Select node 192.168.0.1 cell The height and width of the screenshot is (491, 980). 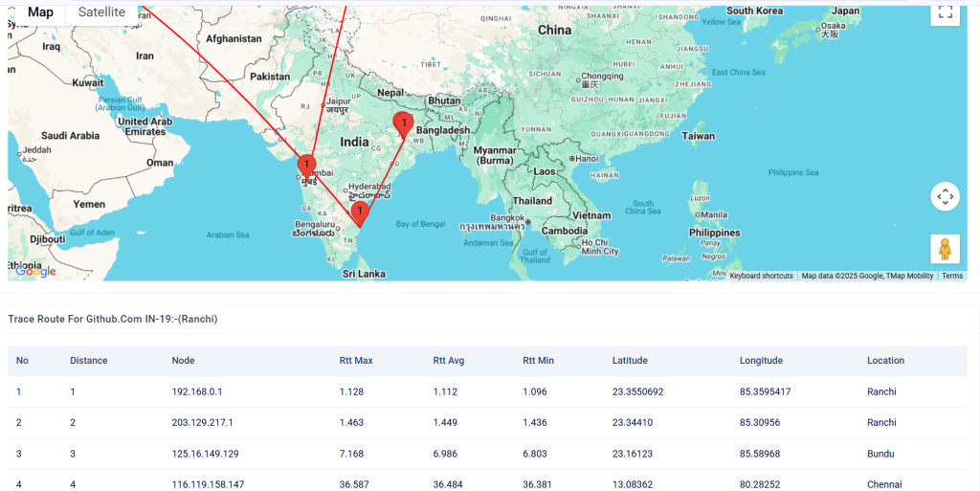197,391
